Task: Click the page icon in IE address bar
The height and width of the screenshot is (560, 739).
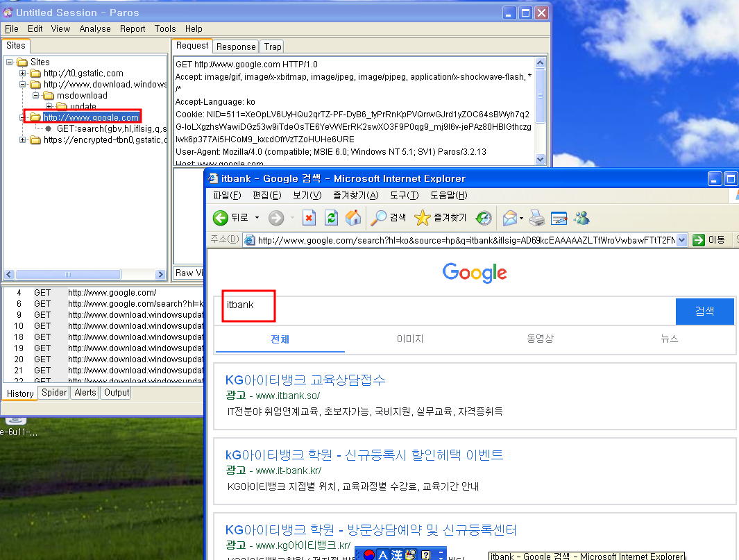Action: 250,240
